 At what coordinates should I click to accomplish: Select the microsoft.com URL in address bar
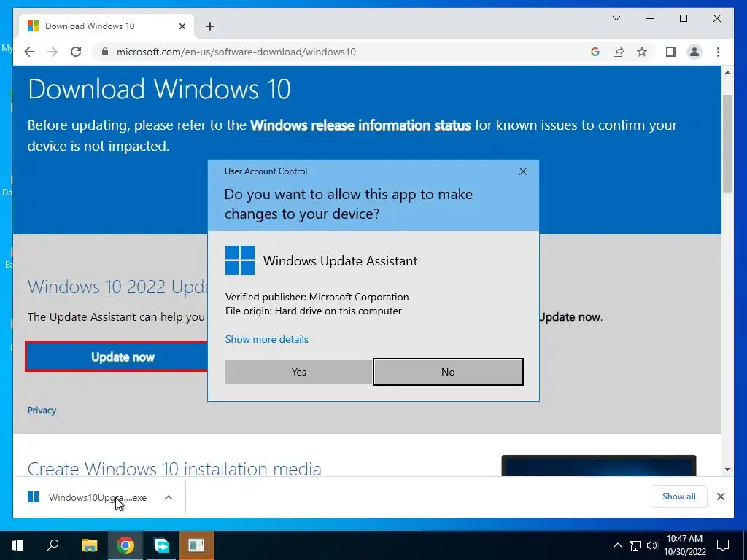236,52
